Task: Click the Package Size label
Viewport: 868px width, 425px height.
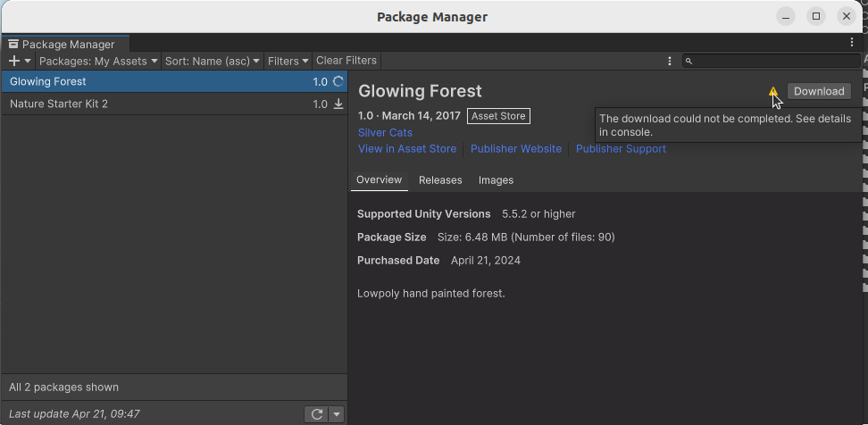Action: point(391,237)
